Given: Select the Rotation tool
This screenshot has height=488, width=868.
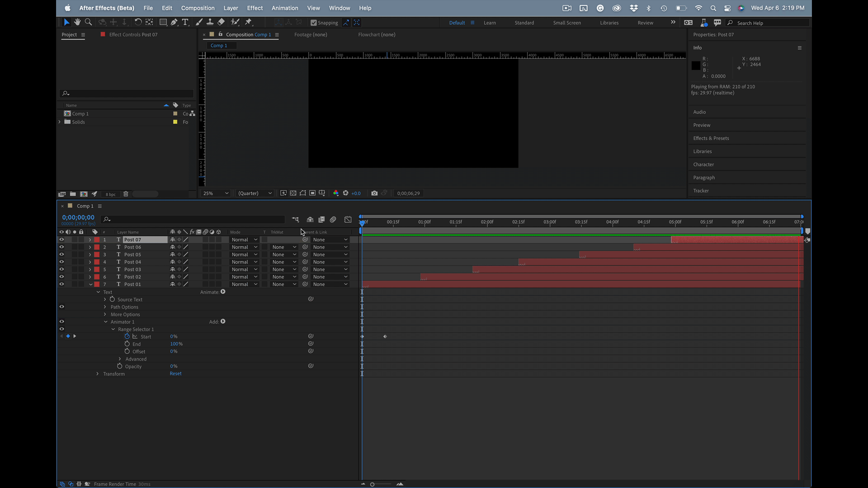Looking at the screenshot, I should [x=138, y=22].
